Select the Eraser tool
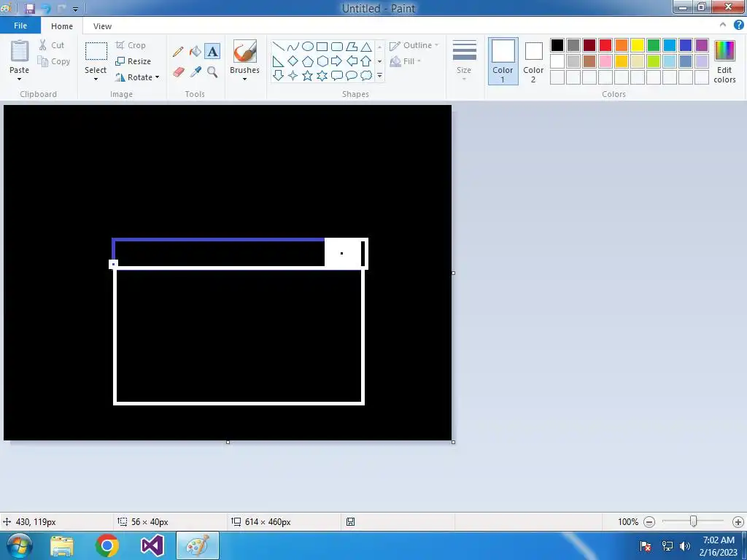Viewport: 747px width, 560px height. [x=178, y=72]
